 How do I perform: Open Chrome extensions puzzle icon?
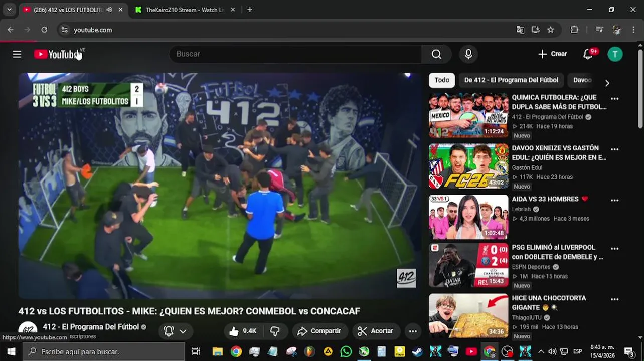click(x=575, y=30)
